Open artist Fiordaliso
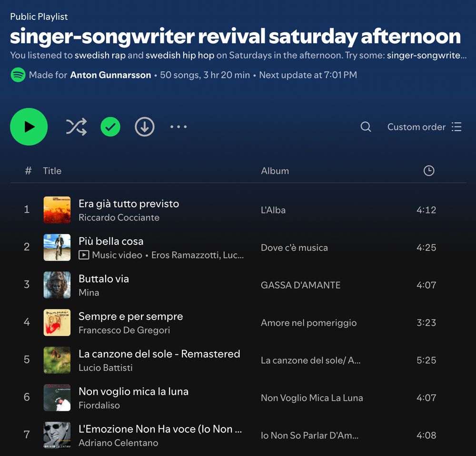Screen dimensions: 476x456 99,406
